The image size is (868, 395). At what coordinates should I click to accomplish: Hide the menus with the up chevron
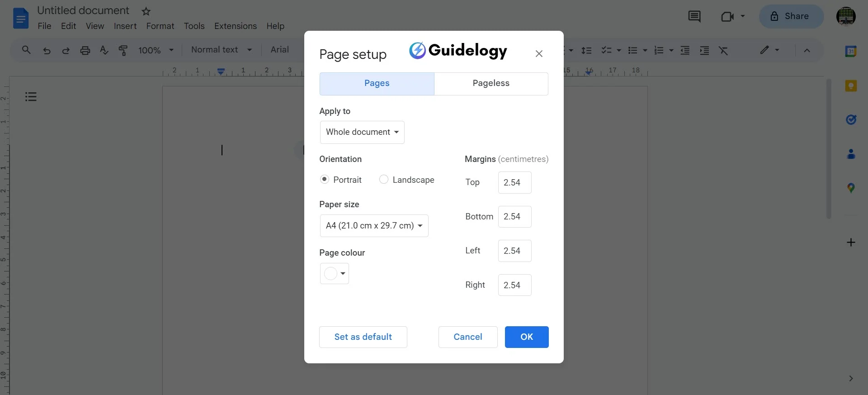coord(807,50)
